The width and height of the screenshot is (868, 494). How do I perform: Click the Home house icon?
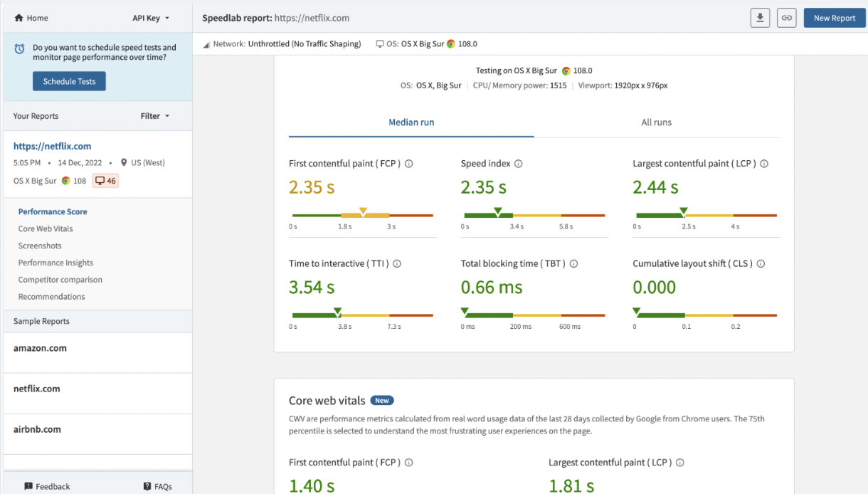pyautogui.click(x=19, y=18)
